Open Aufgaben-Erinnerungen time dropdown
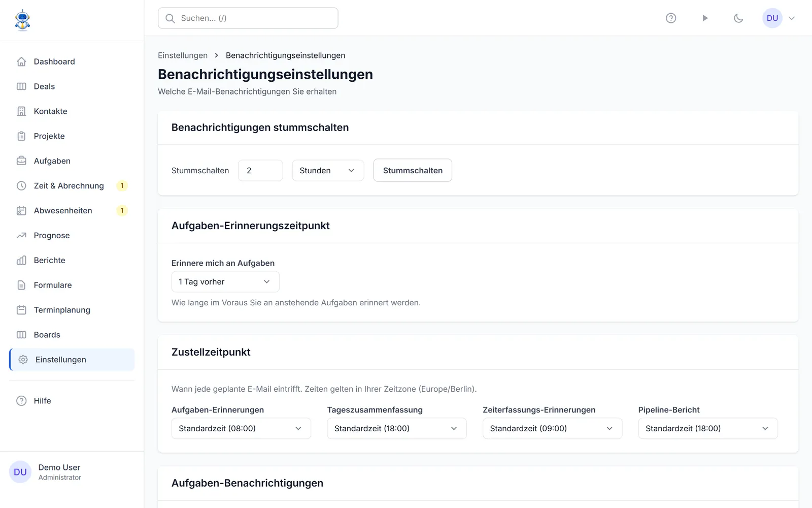 click(241, 429)
